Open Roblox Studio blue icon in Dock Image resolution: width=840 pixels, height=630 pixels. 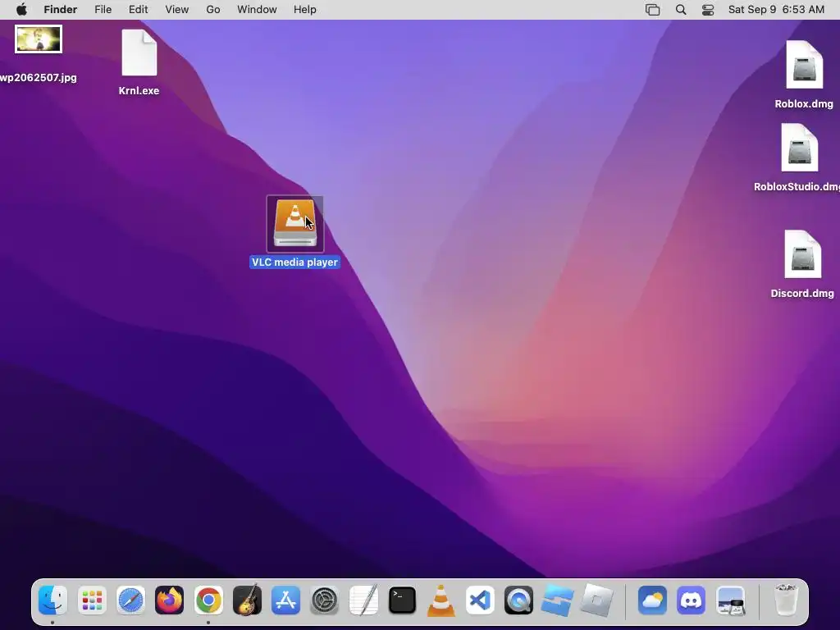pyautogui.click(x=557, y=600)
